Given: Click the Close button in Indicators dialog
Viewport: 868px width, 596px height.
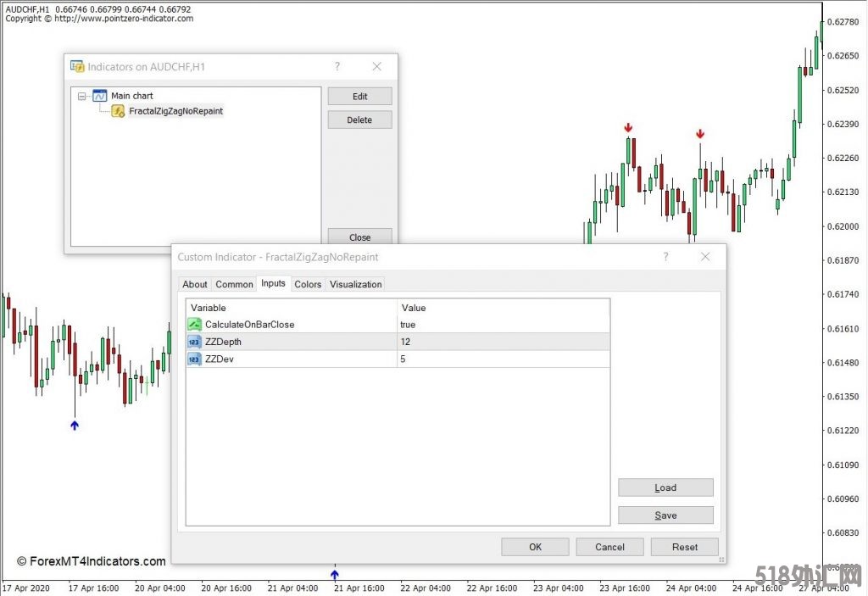Looking at the screenshot, I should tap(359, 237).
